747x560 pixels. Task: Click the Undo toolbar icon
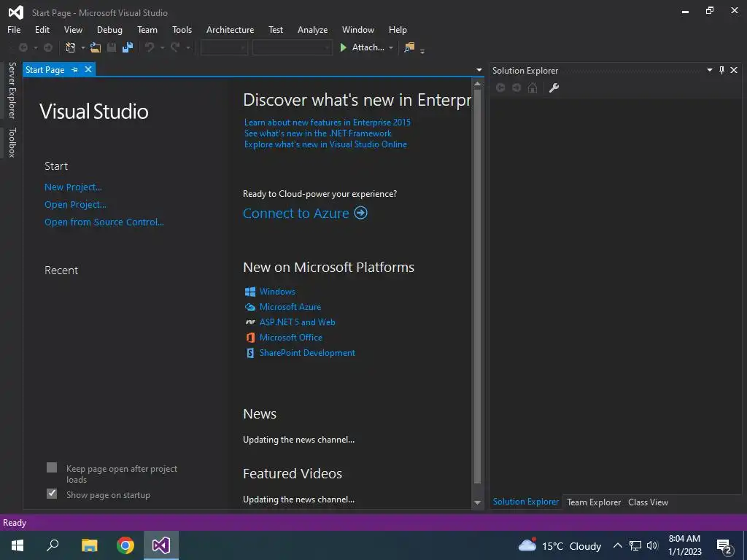click(150, 47)
